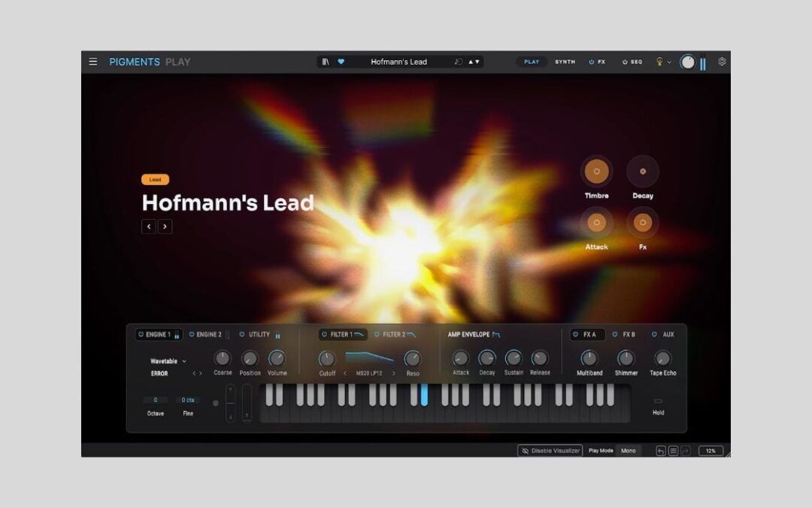Click the Shimmer effect knob
812x508 pixels.
(x=626, y=358)
